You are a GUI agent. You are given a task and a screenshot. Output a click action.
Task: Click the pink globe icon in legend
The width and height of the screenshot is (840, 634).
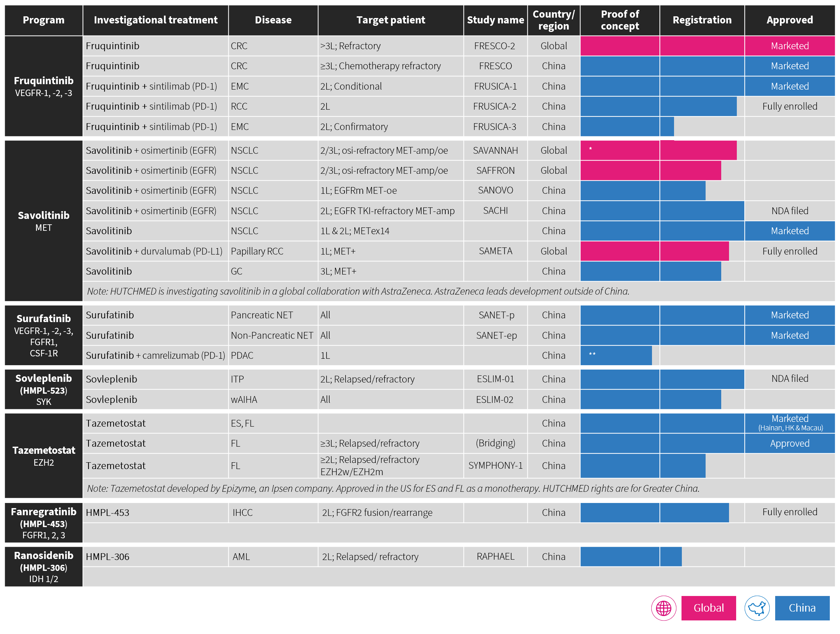[664, 608]
